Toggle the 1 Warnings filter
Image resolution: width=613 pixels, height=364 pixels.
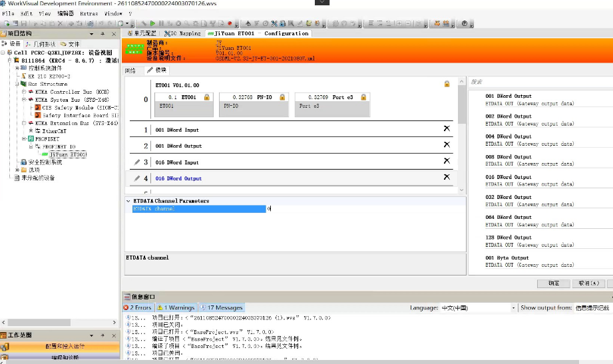[x=176, y=308]
